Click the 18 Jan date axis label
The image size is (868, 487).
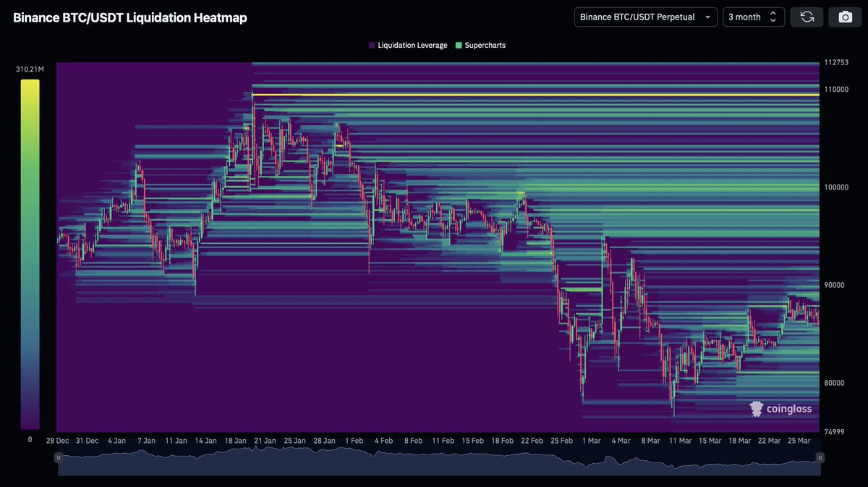(235, 440)
